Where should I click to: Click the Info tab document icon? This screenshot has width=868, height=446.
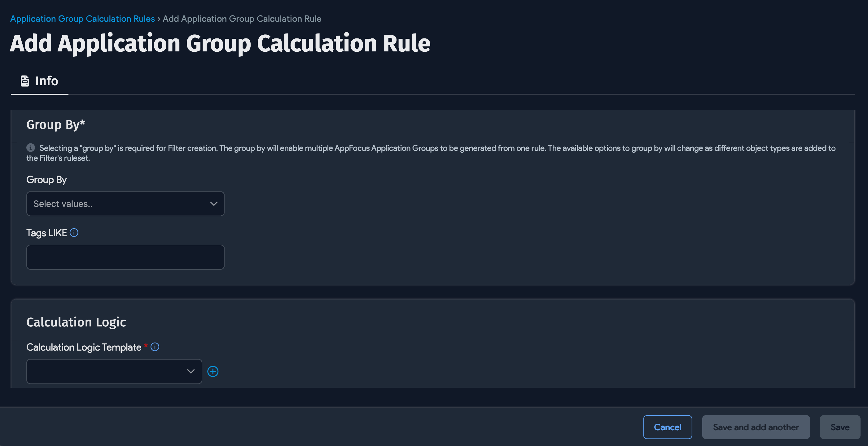[x=25, y=81]
